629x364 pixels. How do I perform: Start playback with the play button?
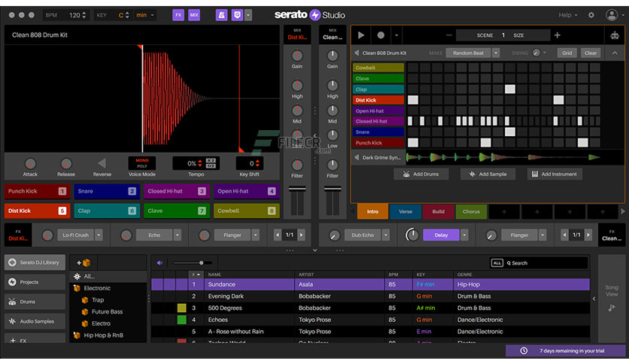point(361,35)
